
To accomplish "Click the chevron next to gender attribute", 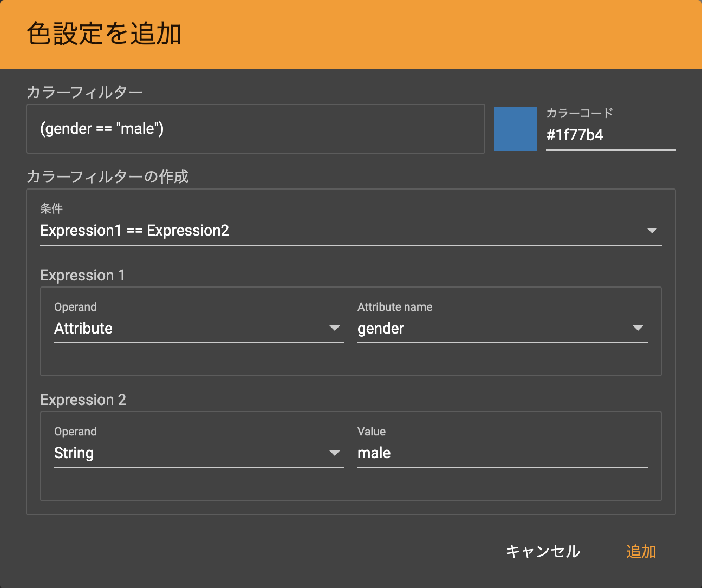I will [638, 328].
